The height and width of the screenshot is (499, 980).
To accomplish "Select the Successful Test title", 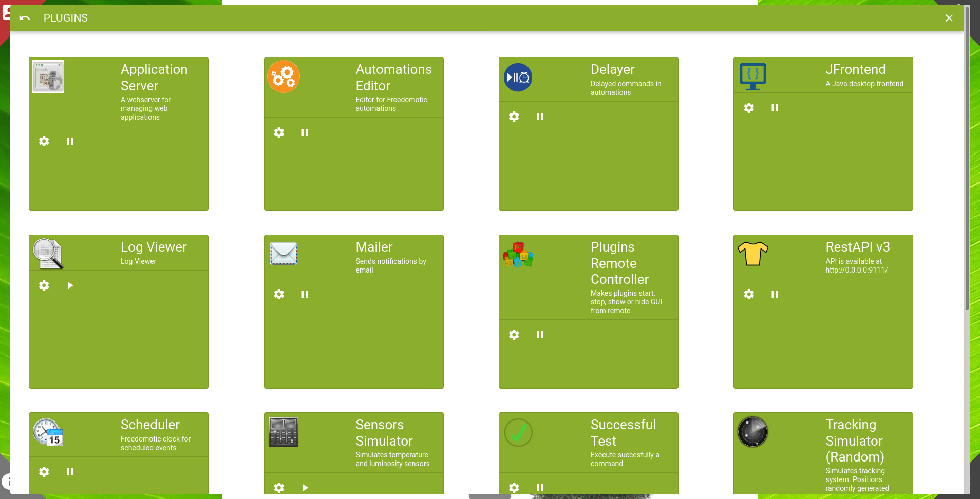I will (x=623, y=433).
